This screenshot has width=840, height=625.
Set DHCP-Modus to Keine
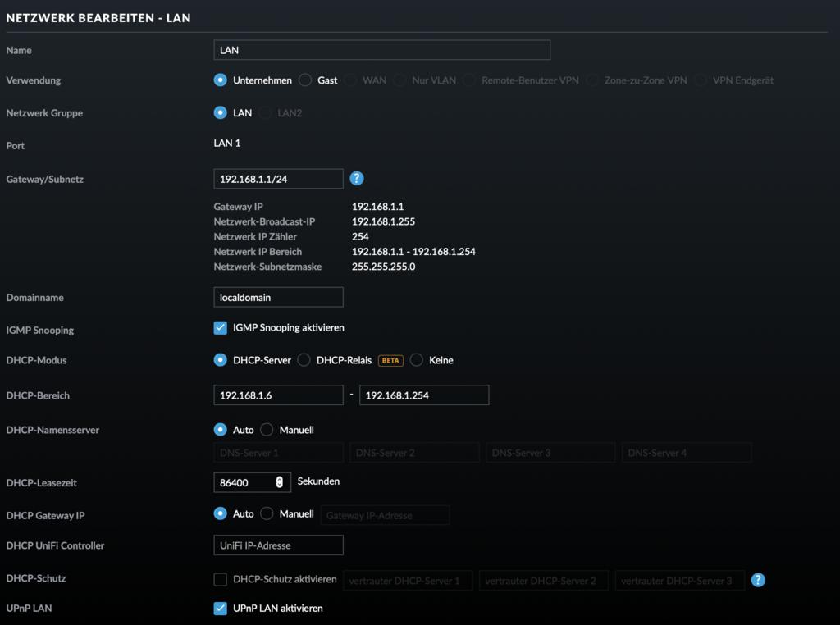(x=417, y=360)
